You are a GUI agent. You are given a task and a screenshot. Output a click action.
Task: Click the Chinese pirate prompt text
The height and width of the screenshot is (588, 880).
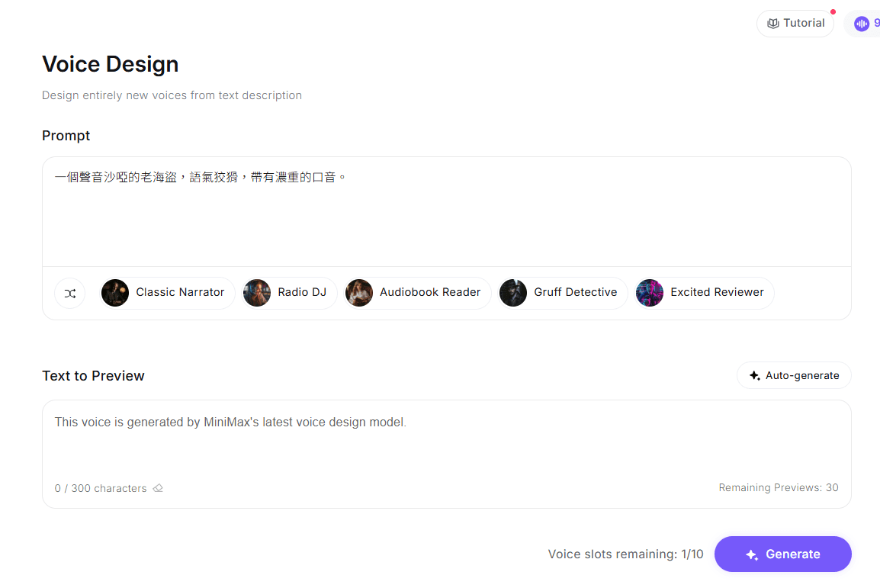[x=200, y=177]
